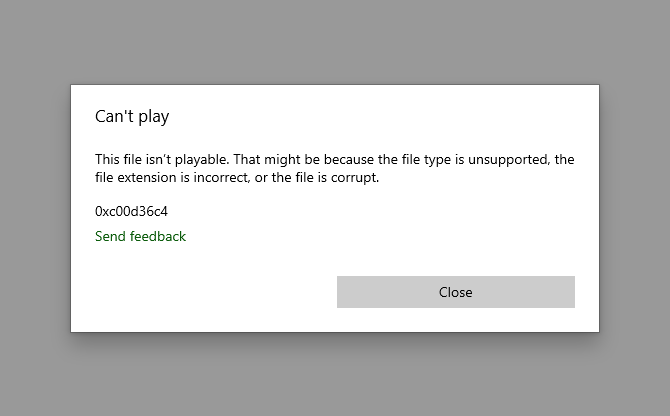Hit Close beneath the Send feedback link
The width and height of the screenshot is (670, 416).
[x=455, y=292]
